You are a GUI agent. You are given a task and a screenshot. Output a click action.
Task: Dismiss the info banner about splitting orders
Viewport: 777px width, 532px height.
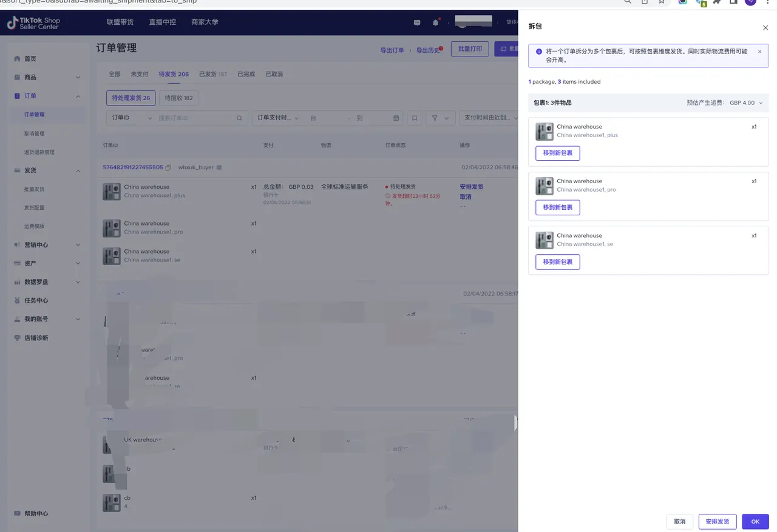[x=759, y=52]
